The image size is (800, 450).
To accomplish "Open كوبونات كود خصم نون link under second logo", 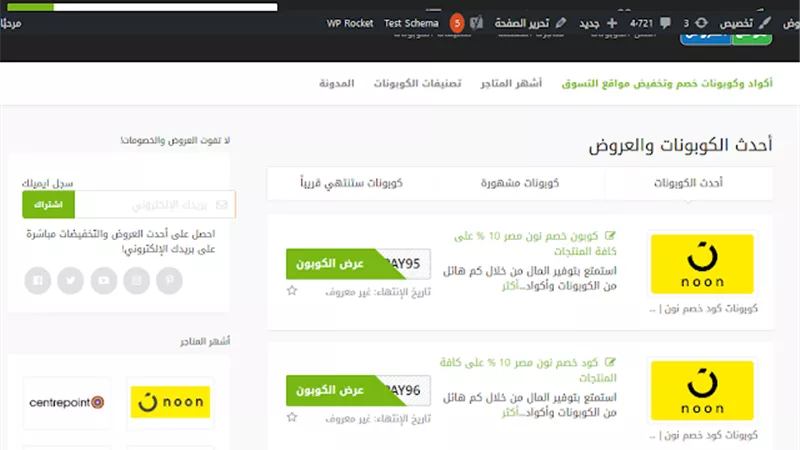I will (704, 435).
